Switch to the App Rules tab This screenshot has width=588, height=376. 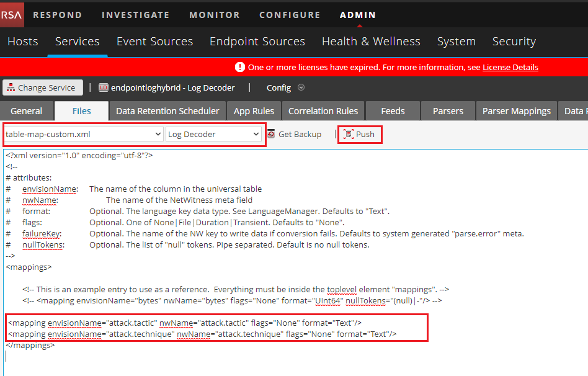tap(254, 111)
